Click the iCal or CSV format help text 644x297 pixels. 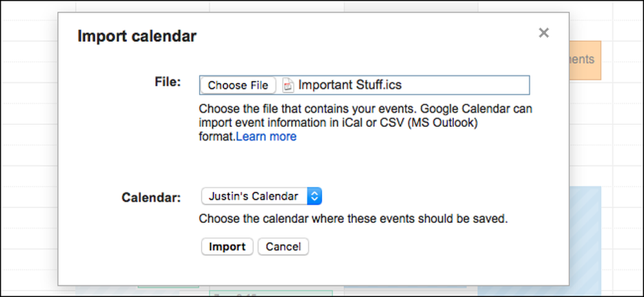[366, 123]
